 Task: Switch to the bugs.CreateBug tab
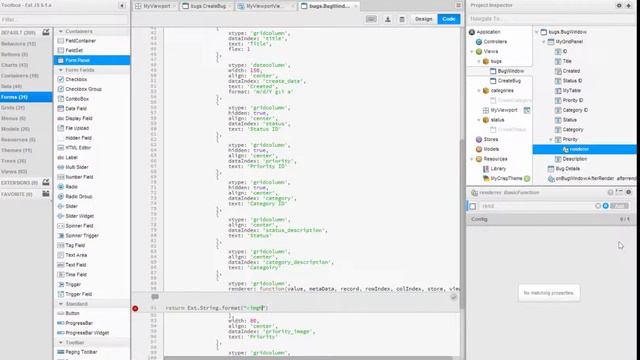(207, 6)
